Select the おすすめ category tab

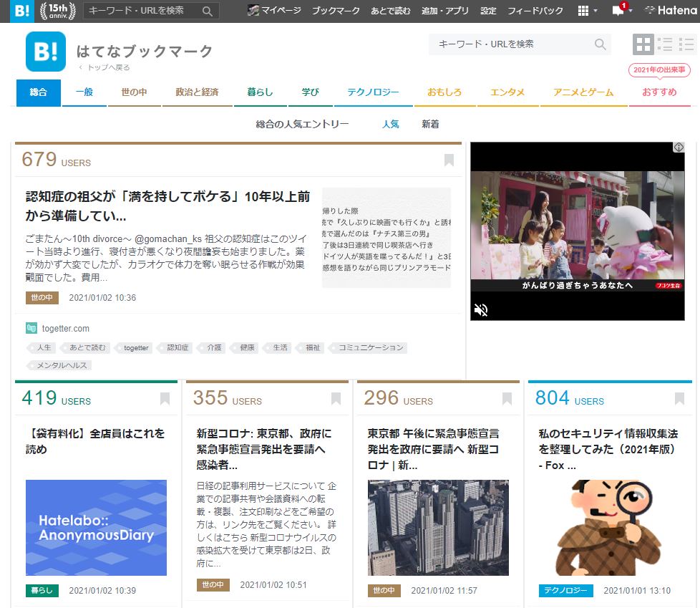coord(659,92)
